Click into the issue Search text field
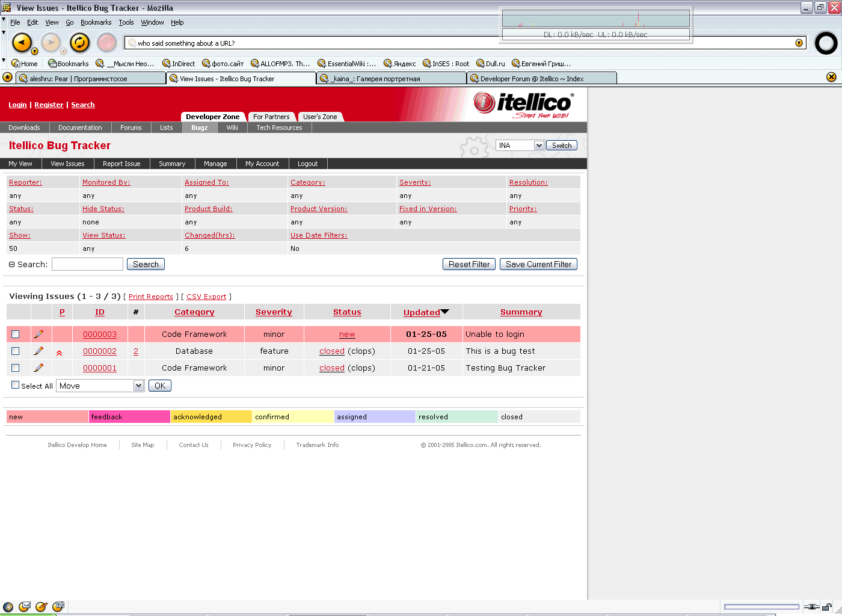 tap(87, 264)
